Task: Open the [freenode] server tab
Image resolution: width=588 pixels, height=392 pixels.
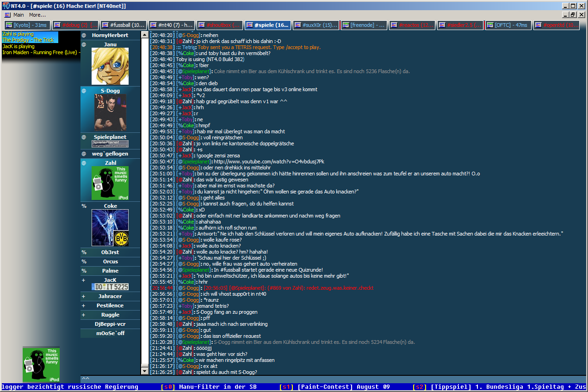Action: click(364, 25)
